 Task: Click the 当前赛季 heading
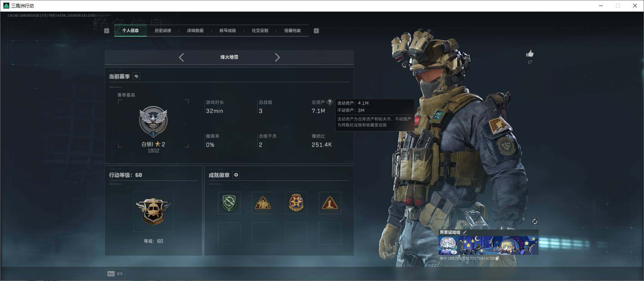(x=119, y=77)
